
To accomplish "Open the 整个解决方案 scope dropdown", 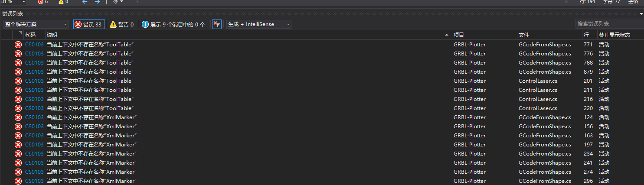I will (36, 24).
